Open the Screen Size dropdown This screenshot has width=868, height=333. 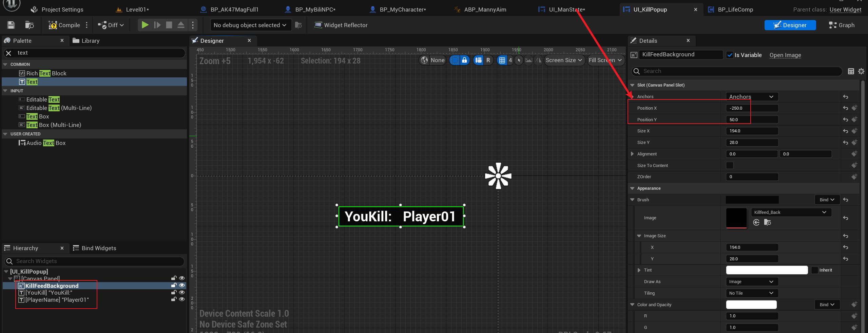point(564,60)
